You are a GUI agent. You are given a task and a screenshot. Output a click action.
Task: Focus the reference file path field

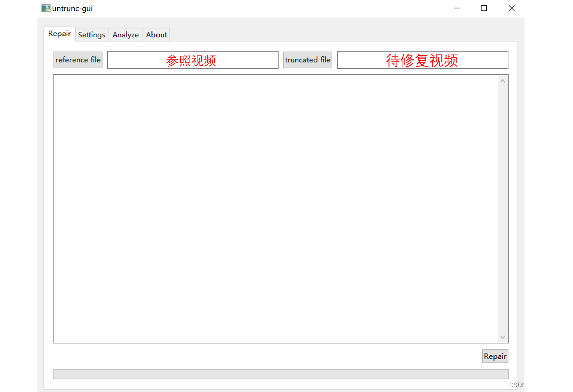(193, 60)
